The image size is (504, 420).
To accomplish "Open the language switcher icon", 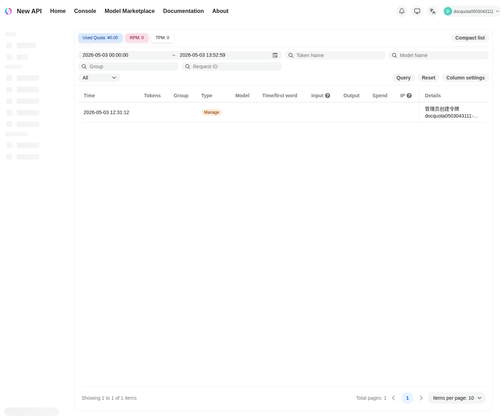I will [x=433, y=11].
